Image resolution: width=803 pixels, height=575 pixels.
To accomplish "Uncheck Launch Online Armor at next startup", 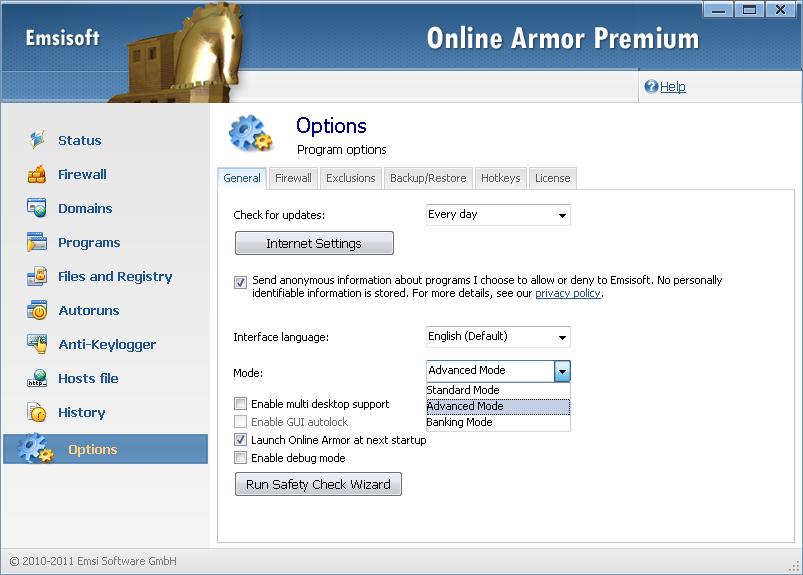I will (240, 439).
